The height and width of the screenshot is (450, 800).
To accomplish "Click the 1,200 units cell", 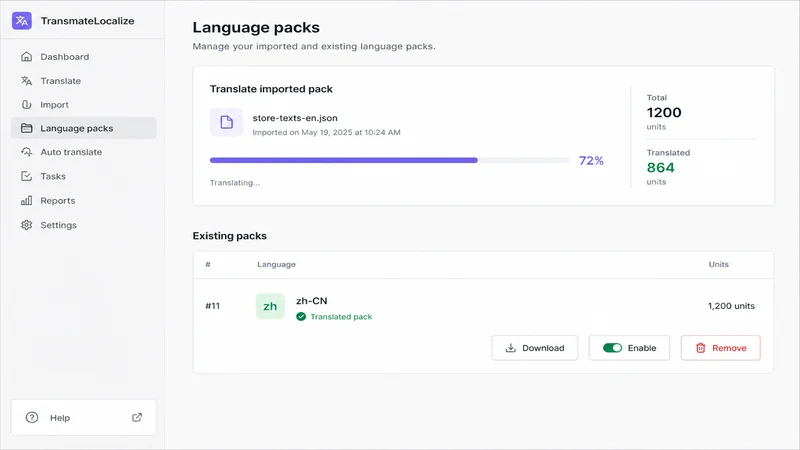I will (731, 306).
